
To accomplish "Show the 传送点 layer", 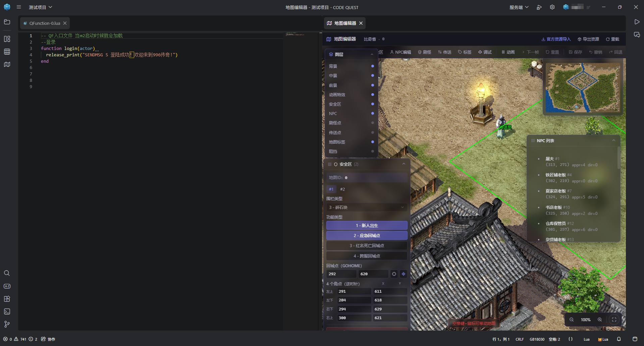I will click(x=373, y=132).
